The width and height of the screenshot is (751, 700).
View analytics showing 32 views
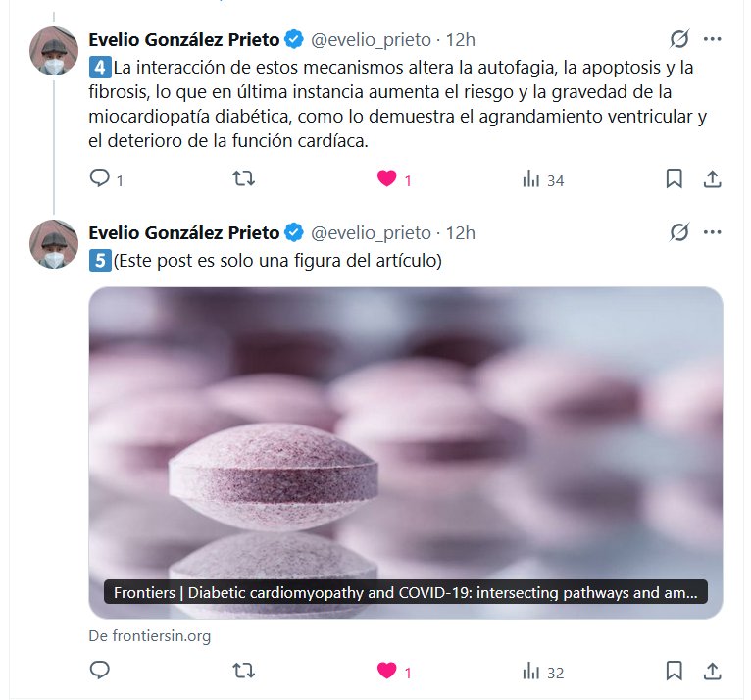[543, 672]
